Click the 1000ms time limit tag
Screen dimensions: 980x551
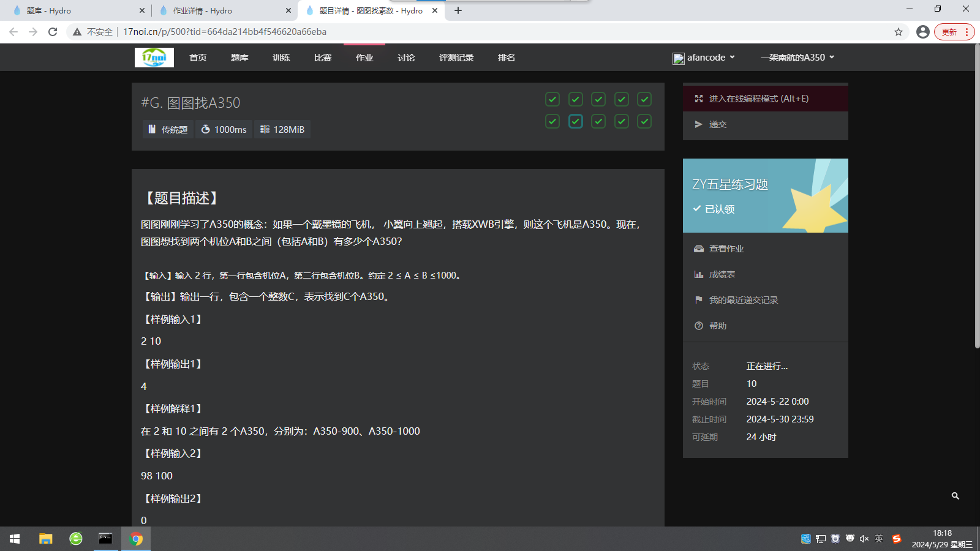tap(224, 129)
